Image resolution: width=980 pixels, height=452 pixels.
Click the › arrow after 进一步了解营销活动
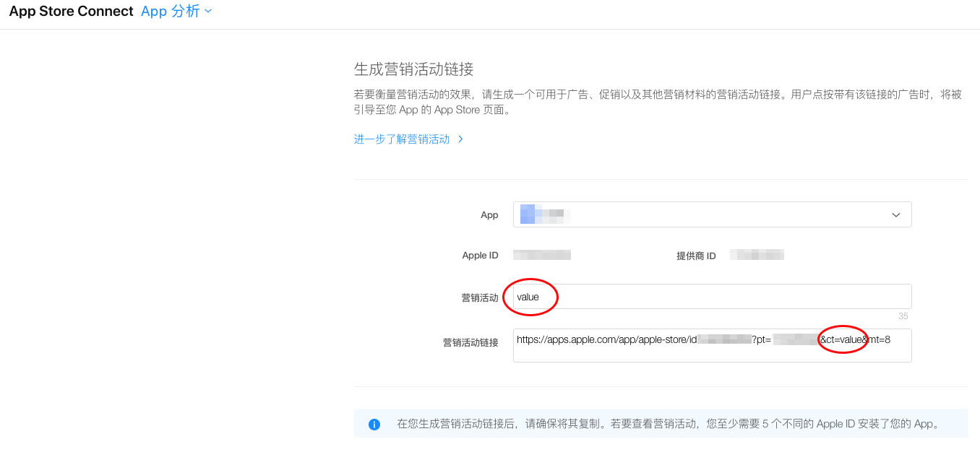coord(460,139)
